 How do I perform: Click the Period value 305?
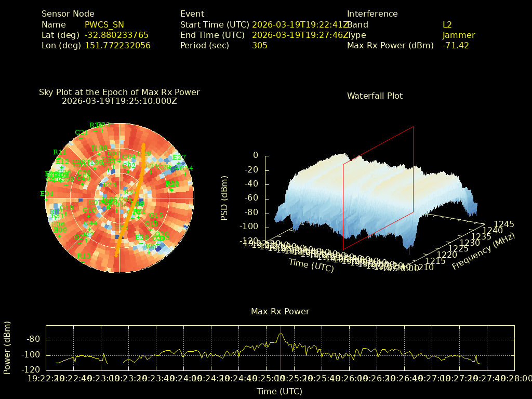click(259, 45)
